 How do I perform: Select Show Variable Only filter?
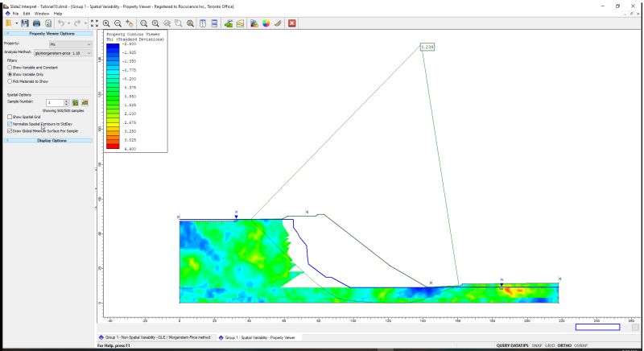pos(26,74)
